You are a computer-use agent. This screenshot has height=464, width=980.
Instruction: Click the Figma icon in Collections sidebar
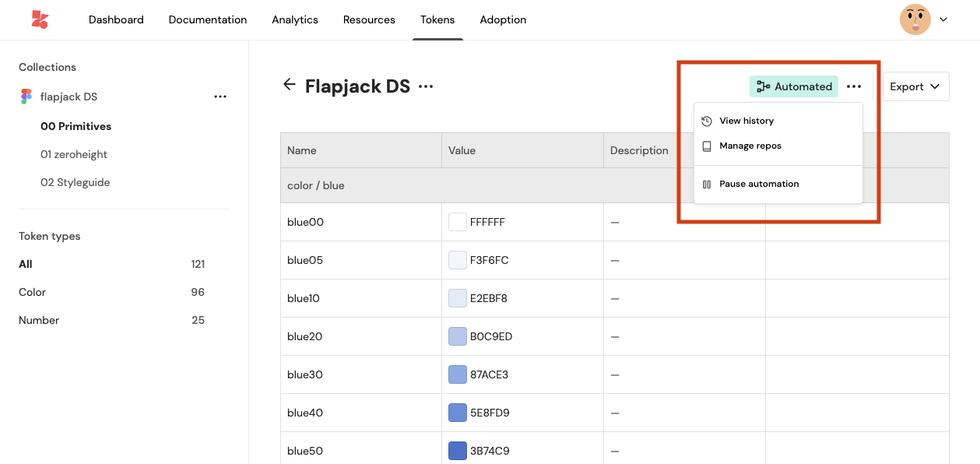(26, 97)
